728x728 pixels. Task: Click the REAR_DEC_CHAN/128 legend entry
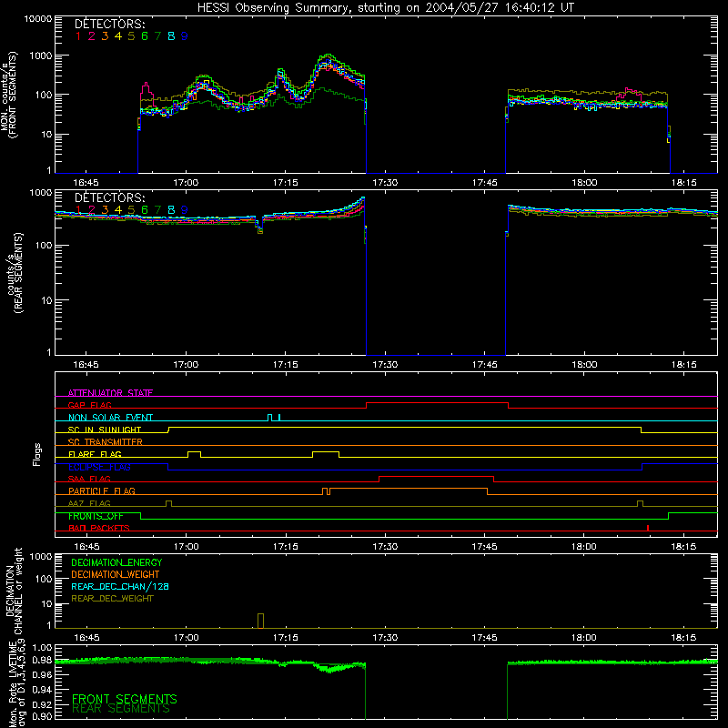pos(120,587)
